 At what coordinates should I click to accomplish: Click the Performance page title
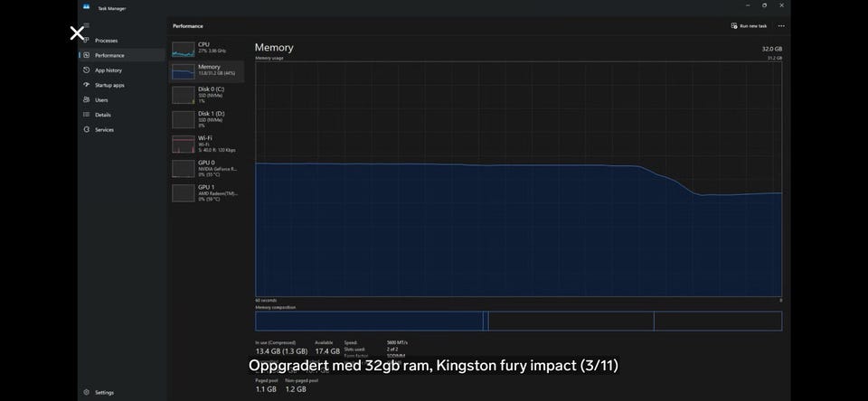188,26
